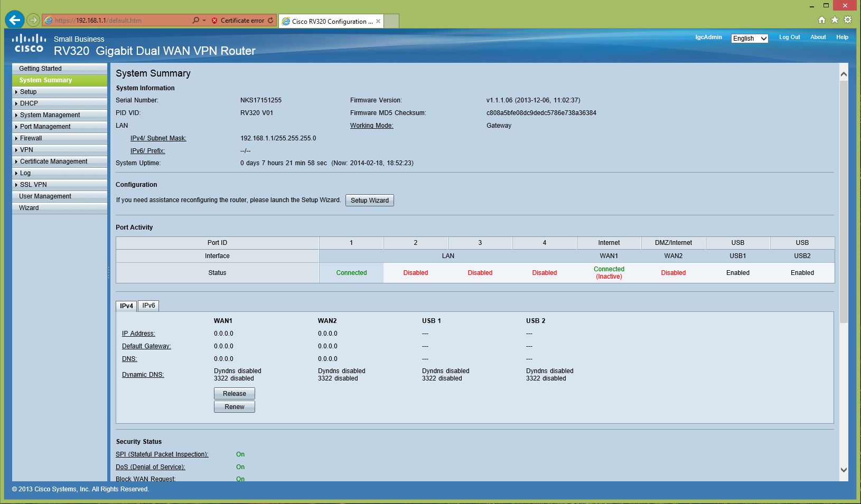The width and height of the screenshot is (861, 504).
Task: Click the sidebar splitter handle dots
Action: pos(109,272)
